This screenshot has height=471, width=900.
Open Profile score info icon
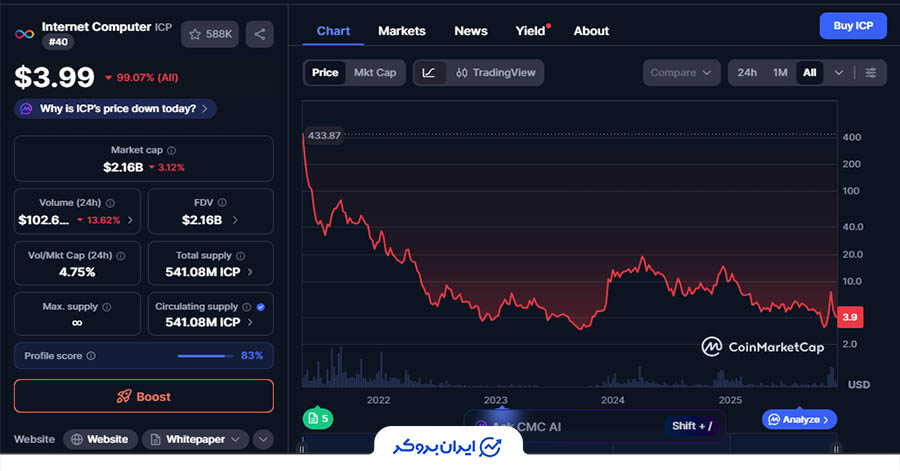pos(91,356)
